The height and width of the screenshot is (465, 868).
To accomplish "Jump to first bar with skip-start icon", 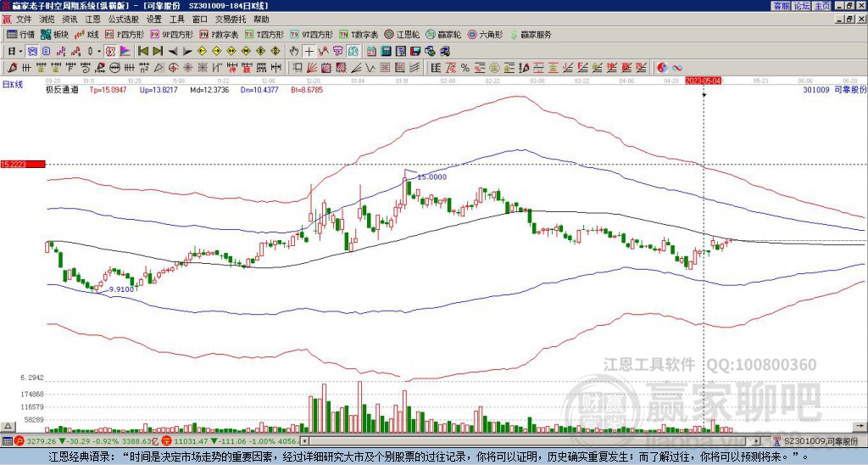I will click(x=142, y=51).
